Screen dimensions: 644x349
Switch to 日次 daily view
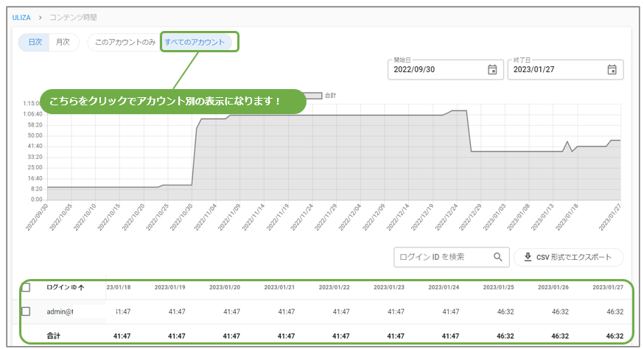(x=35, y=42)
